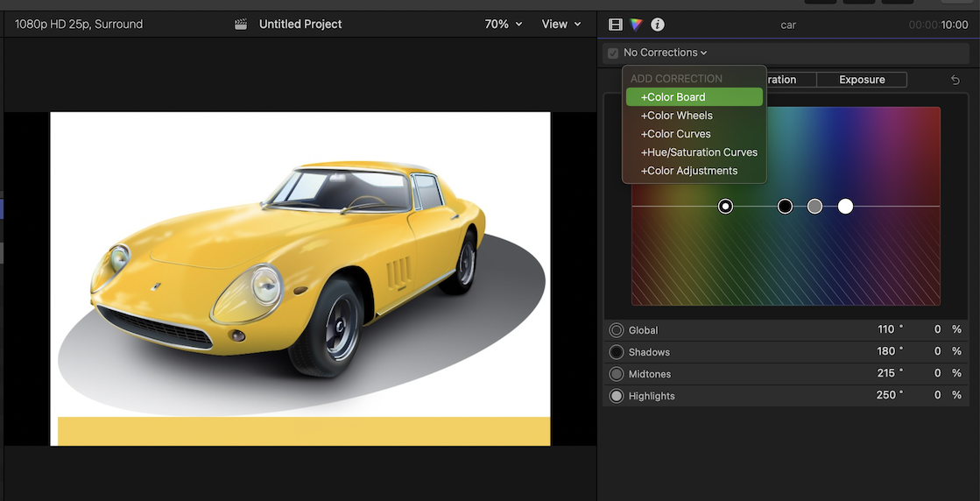Open the 70% zoom level dropdown
980x501 pixels.
(x=504, y=25)
